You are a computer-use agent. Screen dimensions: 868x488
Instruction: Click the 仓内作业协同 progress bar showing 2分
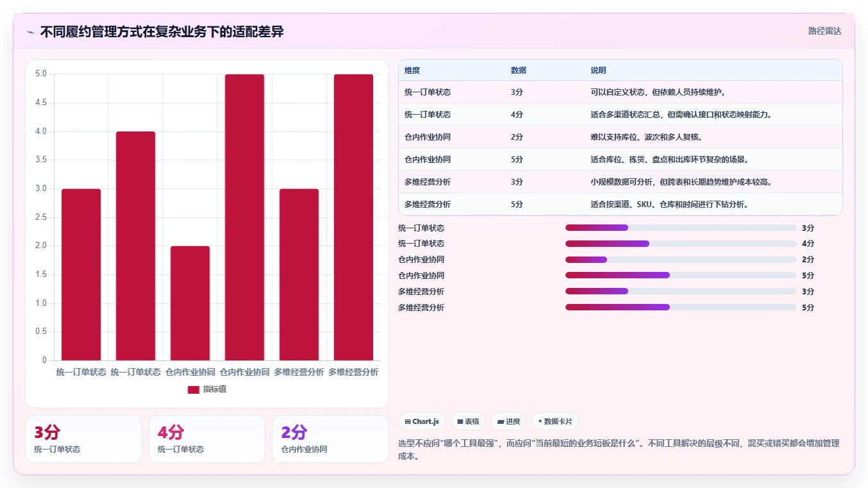pos(681,260)
